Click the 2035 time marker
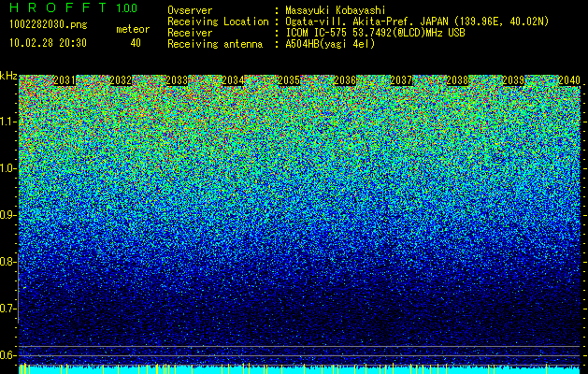 click(289, 80)
